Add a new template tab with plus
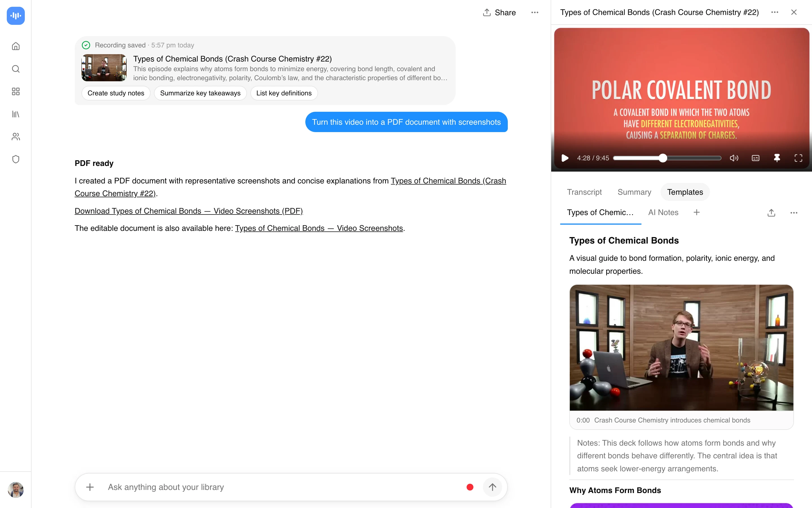Screen dimensions: 812x508 pyautogui.click(x=697, y=212)
